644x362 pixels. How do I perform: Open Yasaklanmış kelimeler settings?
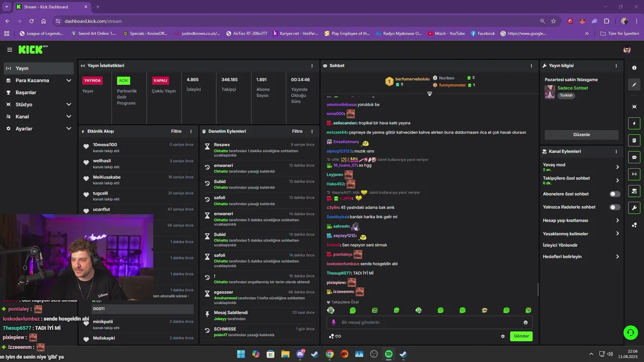tap(581, 234)
